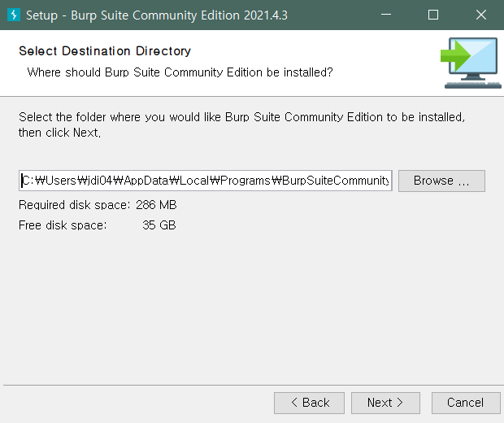Go Back to the previous step
Screen dimensions: 504x423
point(309,403)
